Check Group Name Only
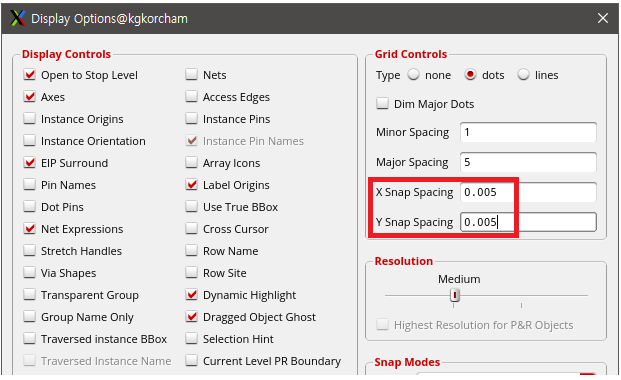621x380 pixels. tap(29, 317)
